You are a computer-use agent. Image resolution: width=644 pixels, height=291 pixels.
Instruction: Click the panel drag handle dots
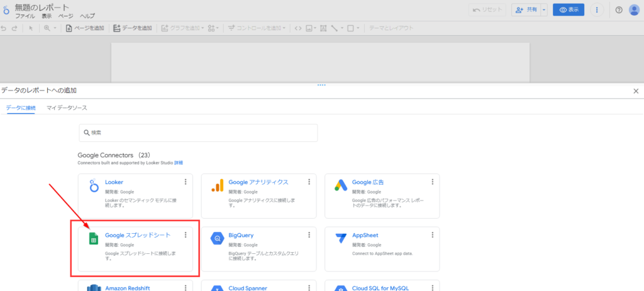321,85
